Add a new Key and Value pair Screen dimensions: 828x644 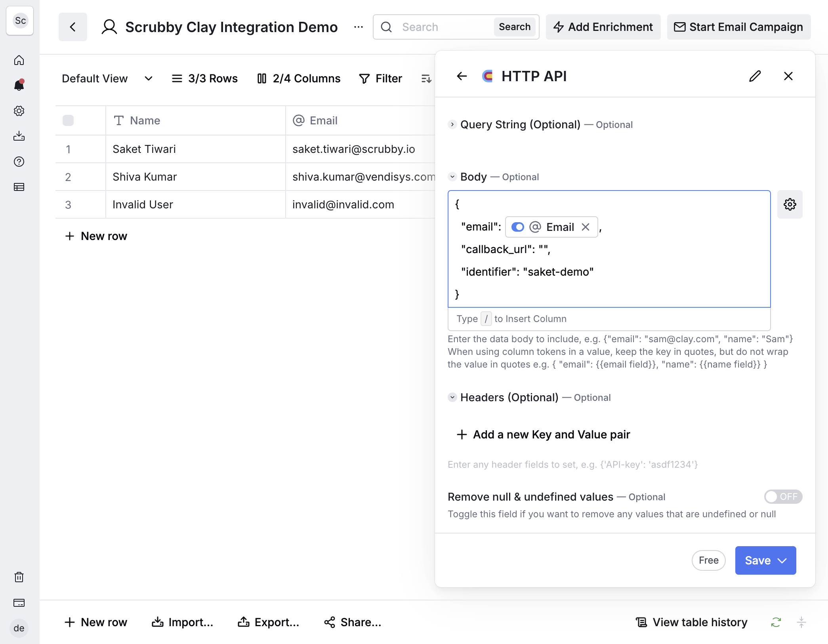(543, 434)
